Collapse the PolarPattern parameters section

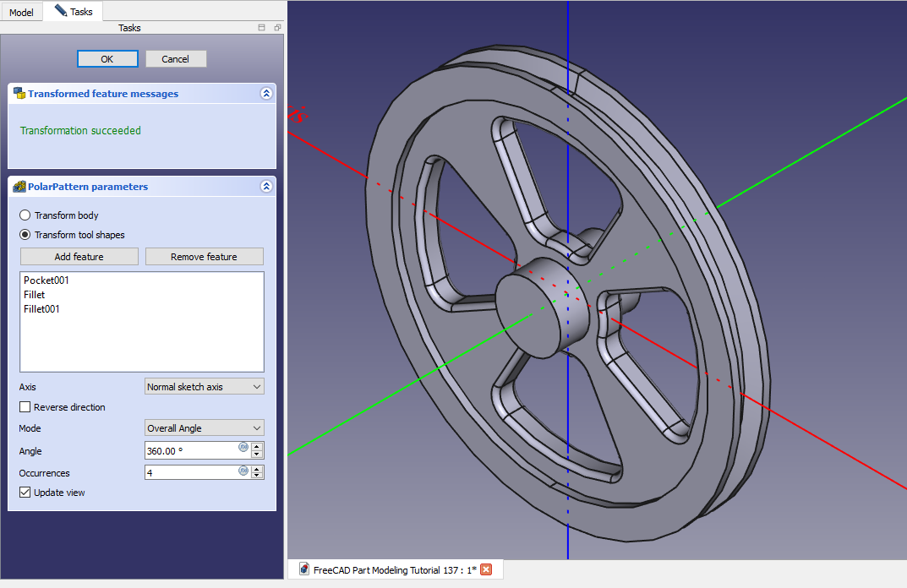click(x=266, y=187)
